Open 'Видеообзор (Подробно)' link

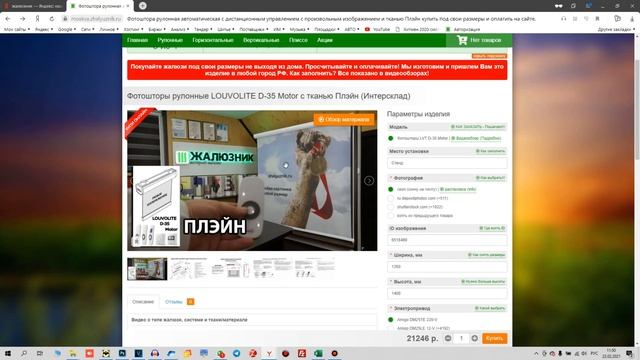476,138
